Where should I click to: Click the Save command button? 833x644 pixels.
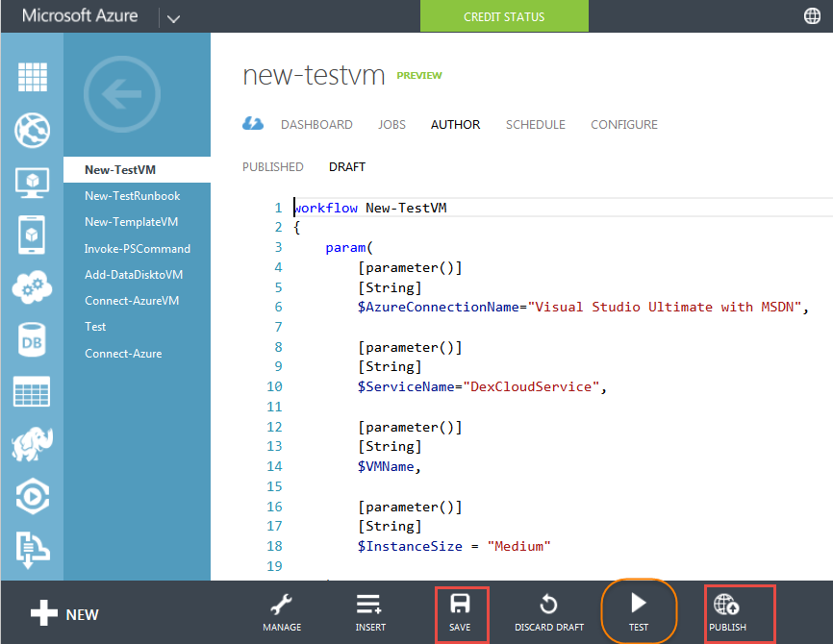(460, 612)
